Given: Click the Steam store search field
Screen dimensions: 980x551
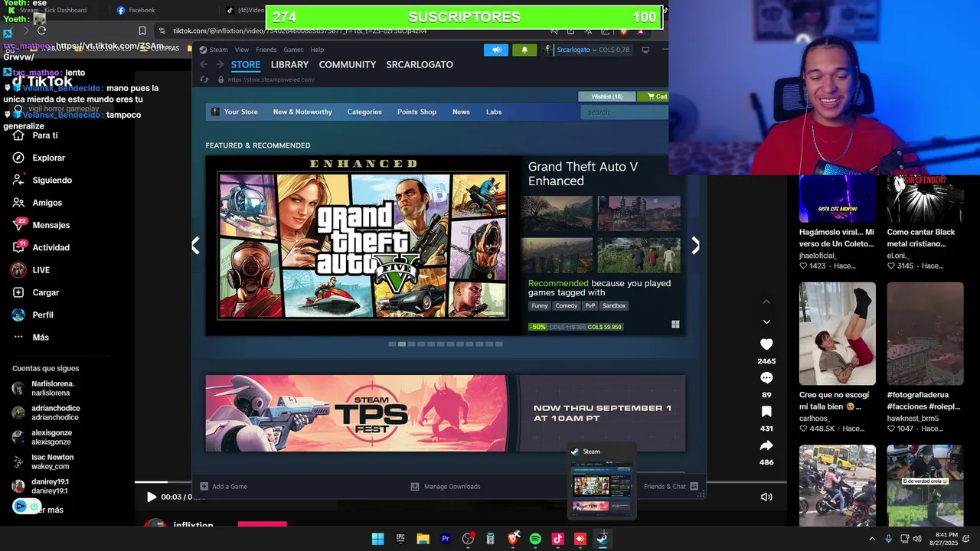Looking at the screenshot, I should 624,112.
